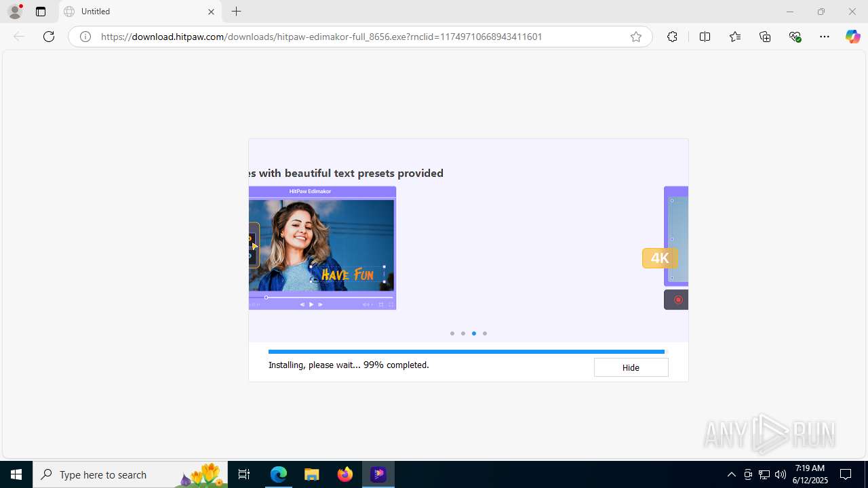This screenshot has height=488, width=868.
Task: Open Microsoft Edge from taskbar
Action: (x=279, y=474)
